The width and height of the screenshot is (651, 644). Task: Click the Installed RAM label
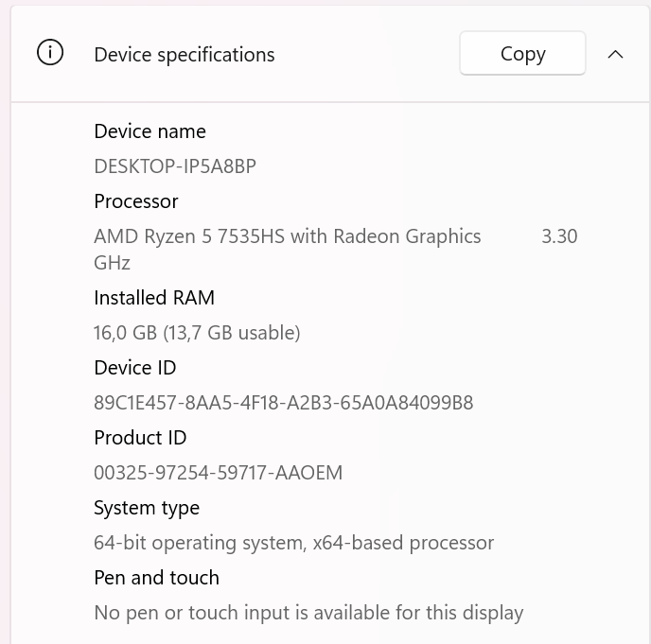tap(154, 298)
